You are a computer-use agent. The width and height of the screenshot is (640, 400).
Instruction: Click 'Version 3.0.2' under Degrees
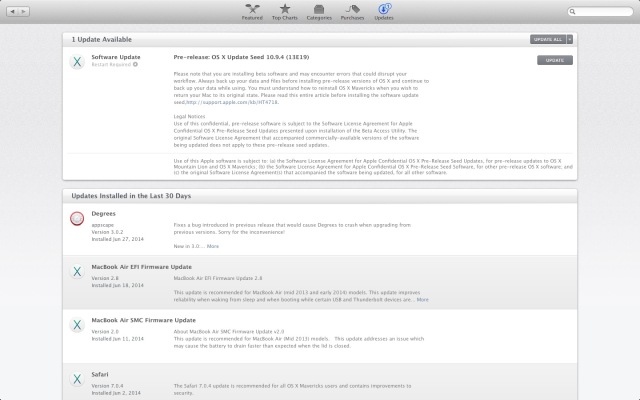[x=107, y=232]
